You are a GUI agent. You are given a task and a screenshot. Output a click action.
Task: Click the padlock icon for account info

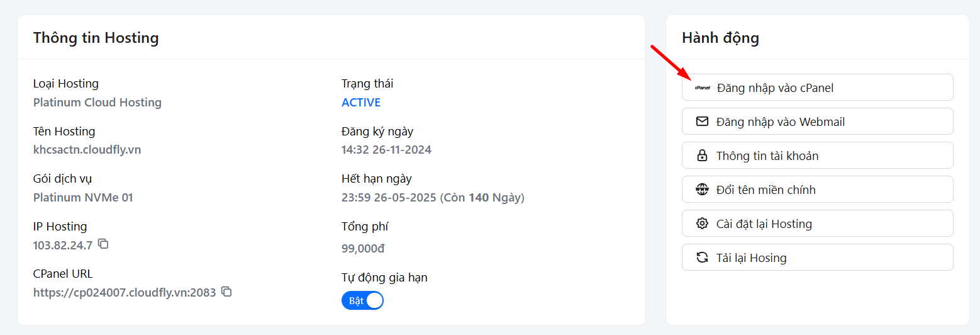(702, 156)
